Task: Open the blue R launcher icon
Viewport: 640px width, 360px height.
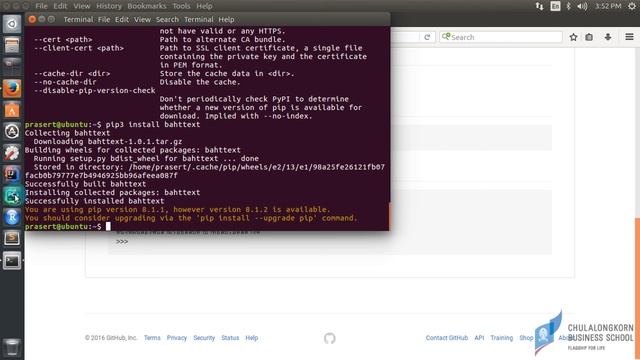Action: pyautogui.click(x=12, y=217)
